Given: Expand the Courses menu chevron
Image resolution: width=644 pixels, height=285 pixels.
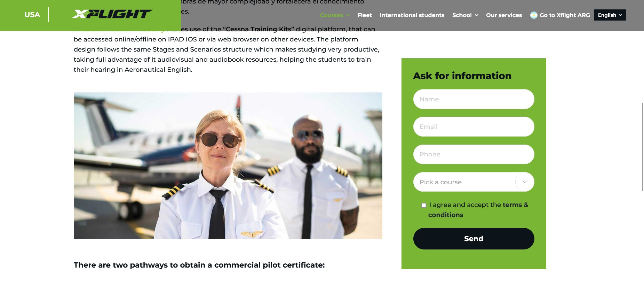Looking at the screenshot, I should pos(348,15).
